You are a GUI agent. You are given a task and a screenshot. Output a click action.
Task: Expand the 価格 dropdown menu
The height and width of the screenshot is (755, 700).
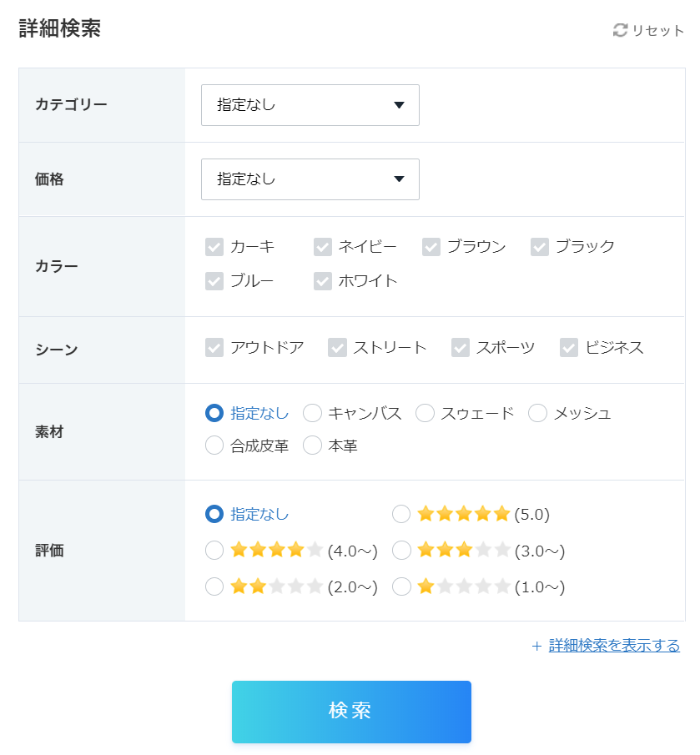(x=310, y=179)
